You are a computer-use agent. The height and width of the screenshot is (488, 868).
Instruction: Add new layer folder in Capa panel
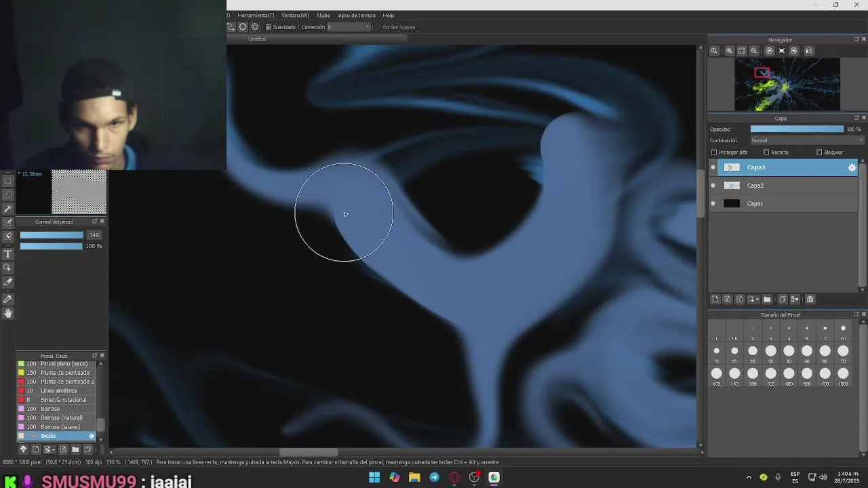pyautogui.click(x=767, y=299)
